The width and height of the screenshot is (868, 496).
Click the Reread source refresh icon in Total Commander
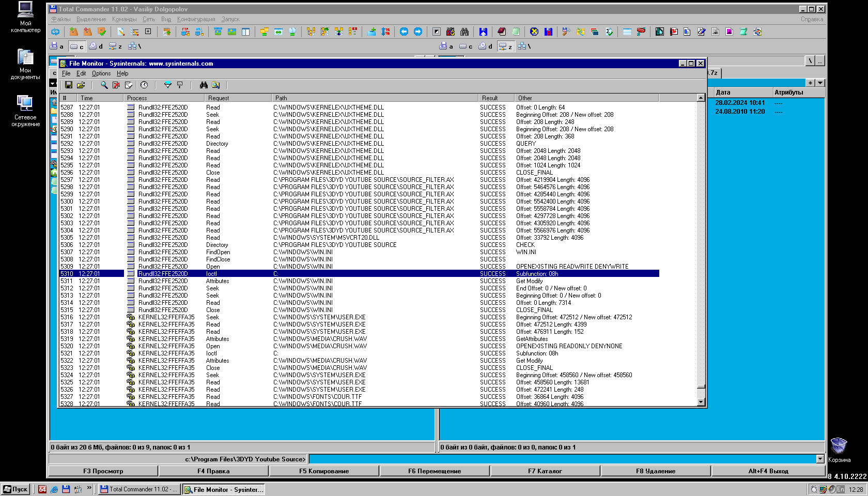55,32
